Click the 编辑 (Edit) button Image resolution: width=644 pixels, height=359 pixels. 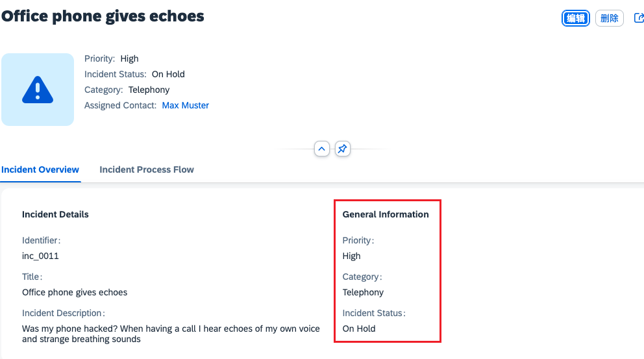click(x=575, y=18)
